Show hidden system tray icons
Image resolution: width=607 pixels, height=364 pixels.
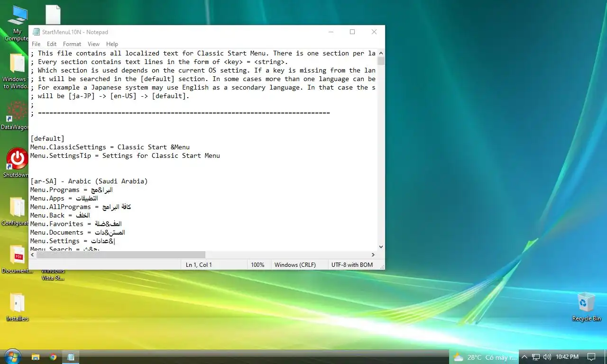(x=524, y=357)
